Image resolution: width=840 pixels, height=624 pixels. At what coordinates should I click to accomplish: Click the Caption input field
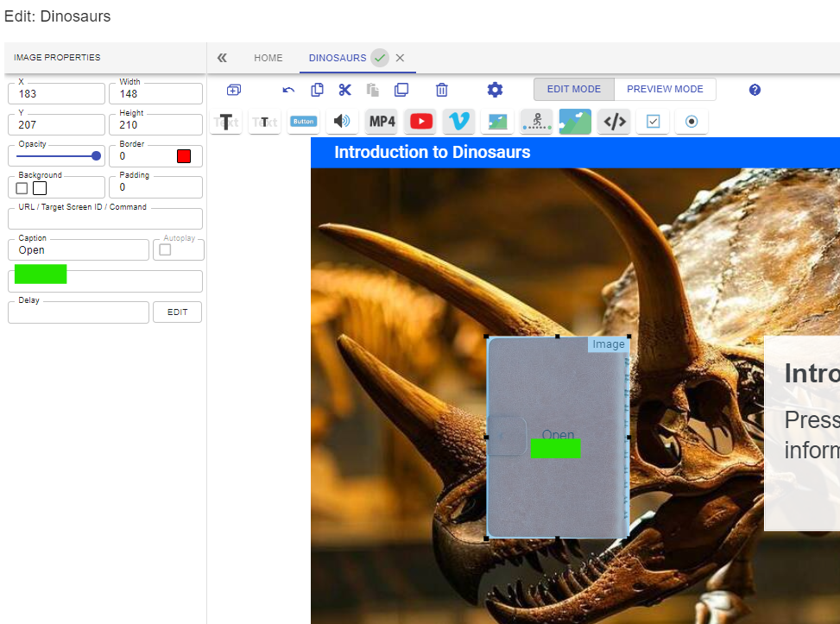[79, 250]
